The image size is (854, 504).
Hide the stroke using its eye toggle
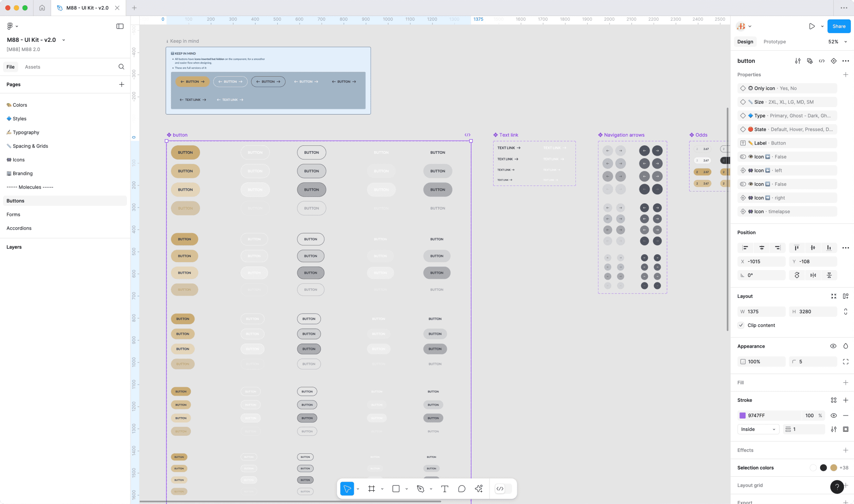(833, 415)
